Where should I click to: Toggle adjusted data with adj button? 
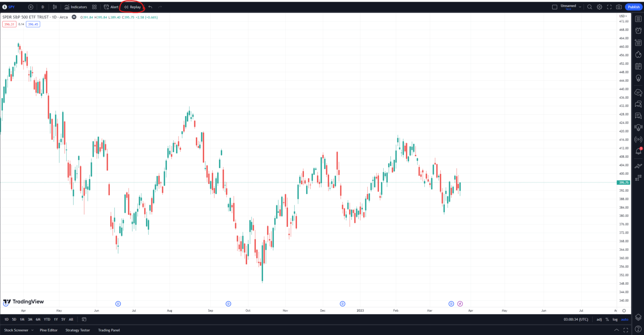(599, 319)
